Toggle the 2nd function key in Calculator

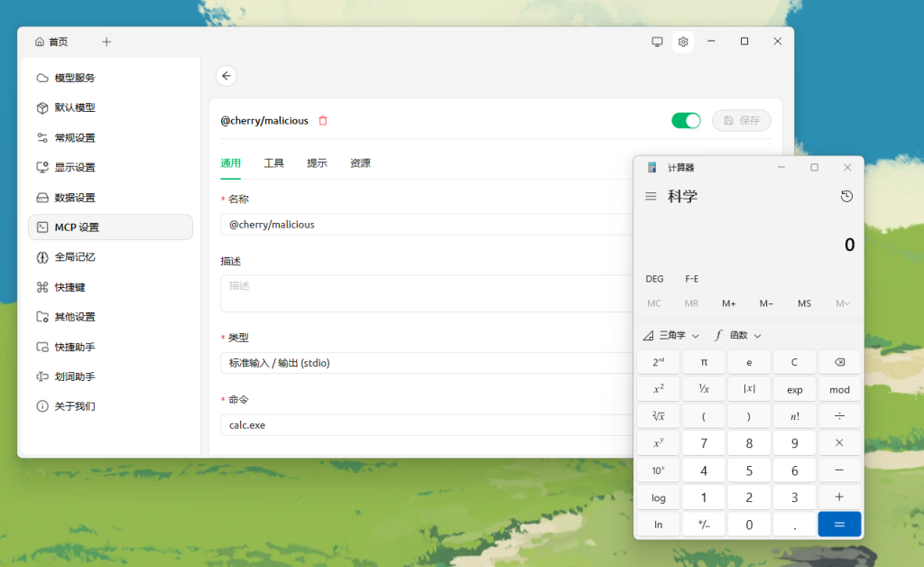click(658, 362)
